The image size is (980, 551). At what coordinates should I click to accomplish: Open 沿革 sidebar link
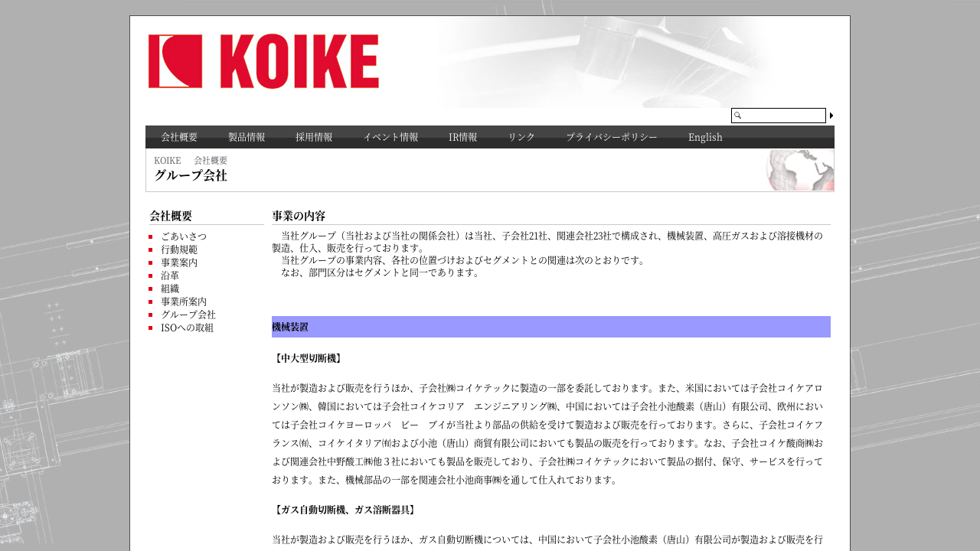pos(170,275)
